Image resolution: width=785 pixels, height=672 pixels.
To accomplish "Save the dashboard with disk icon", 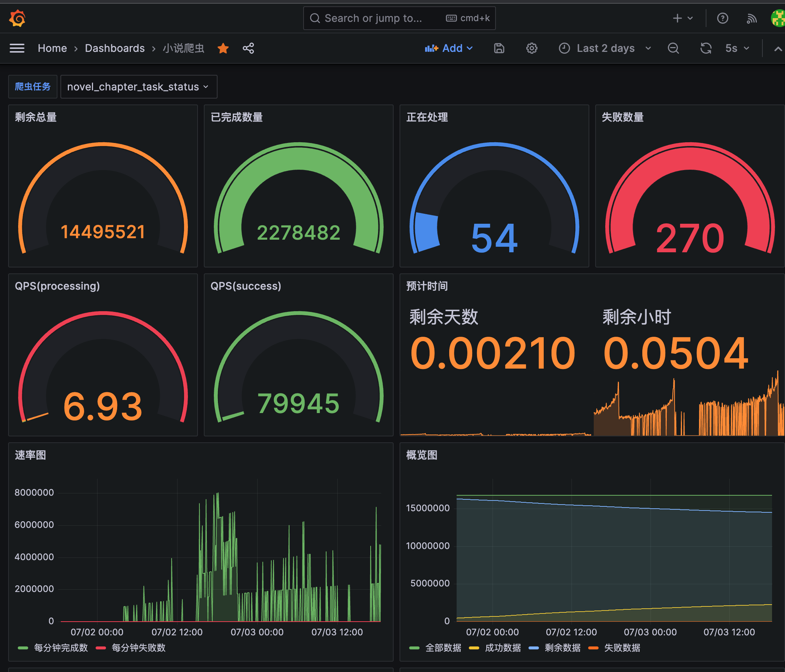I will point(499,48).
